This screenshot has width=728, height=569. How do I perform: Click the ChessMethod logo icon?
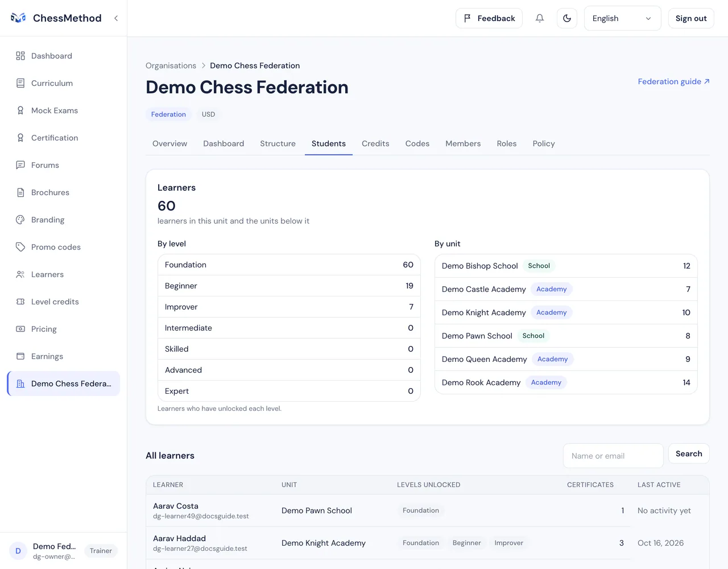(x=18, y=18)
